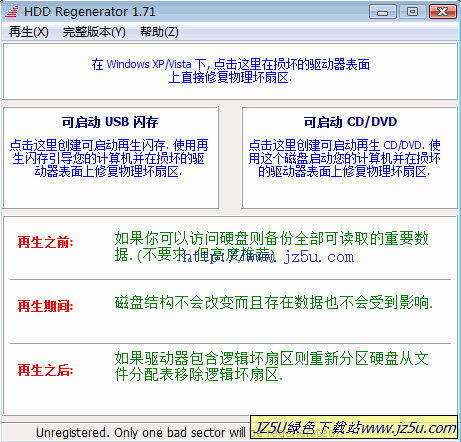Screen dimensions: 461x442
Task: Click the Windows XP/Vista direct repair link
Action: tap(230, 71)
